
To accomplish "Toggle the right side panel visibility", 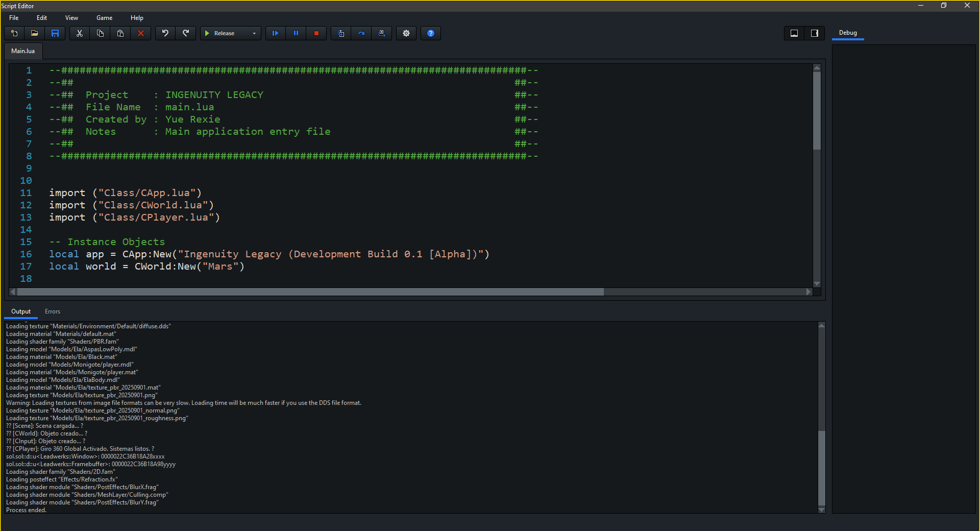I will (x=815, y=33).
